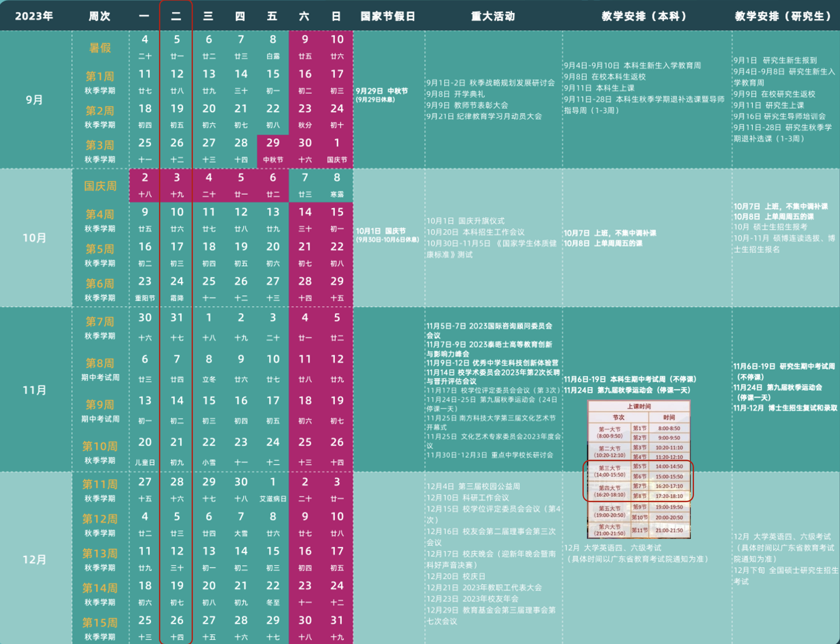
Task: Select the 10月1日 国庆节 holiday entry
Action: click(387, 235)
